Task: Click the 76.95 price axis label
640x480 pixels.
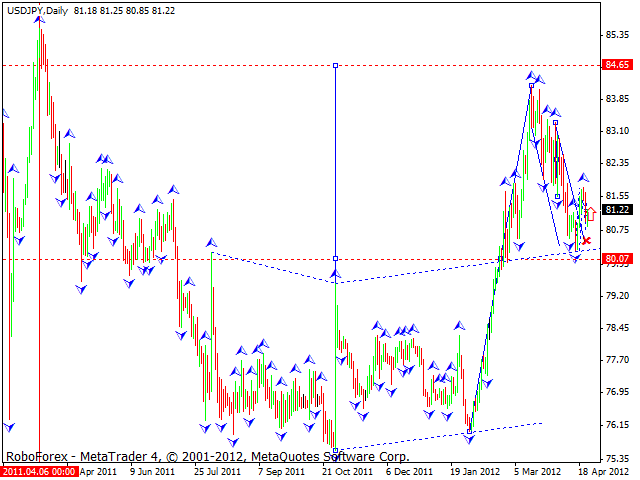Action: (x=618, y=392)
